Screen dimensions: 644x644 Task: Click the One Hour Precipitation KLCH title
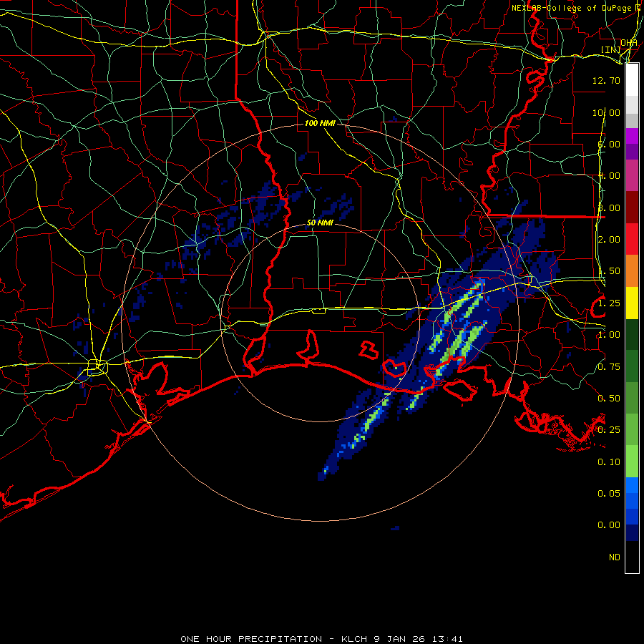click(x=321, y=639)
